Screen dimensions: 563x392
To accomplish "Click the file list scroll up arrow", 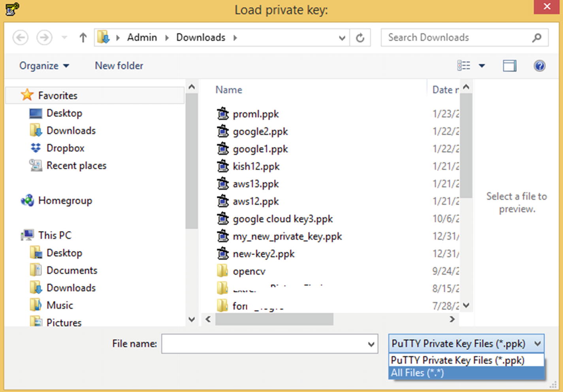I will (x=466, y=87).
